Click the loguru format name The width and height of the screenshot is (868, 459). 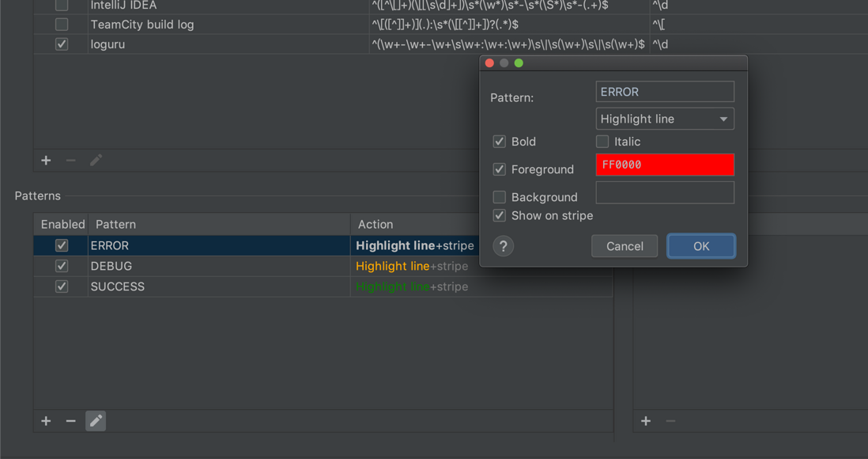108,44
